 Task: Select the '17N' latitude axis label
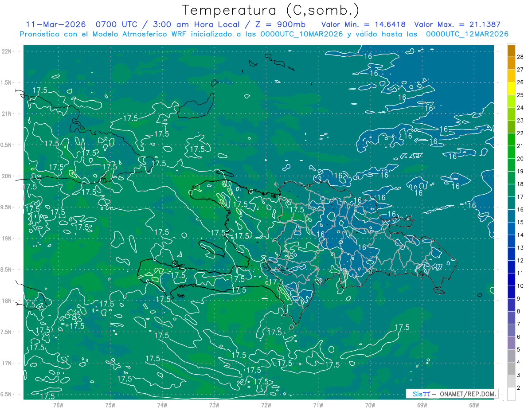(7, 364)
